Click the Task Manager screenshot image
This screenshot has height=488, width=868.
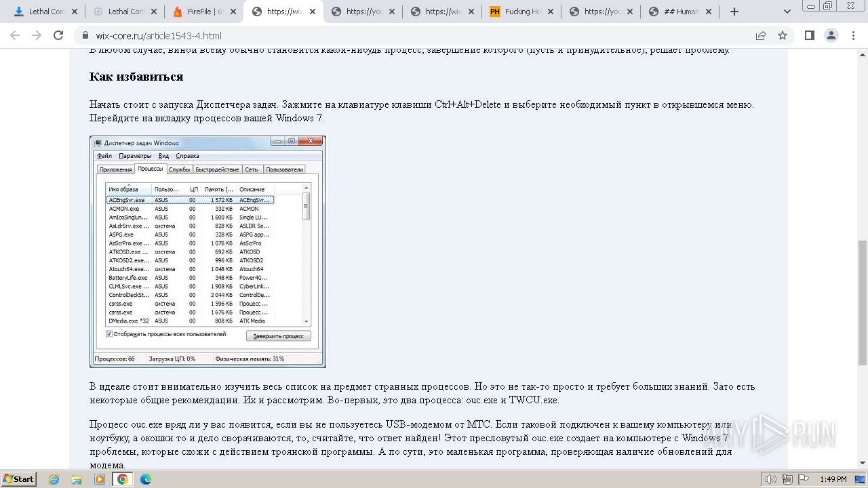pyautogui.click(x=208, y=251)
